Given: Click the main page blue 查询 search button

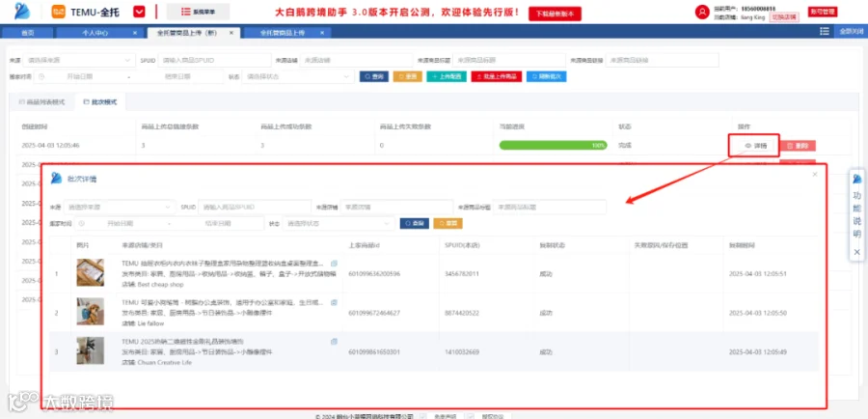Looking at the screenshot, I should click(373, 77).
